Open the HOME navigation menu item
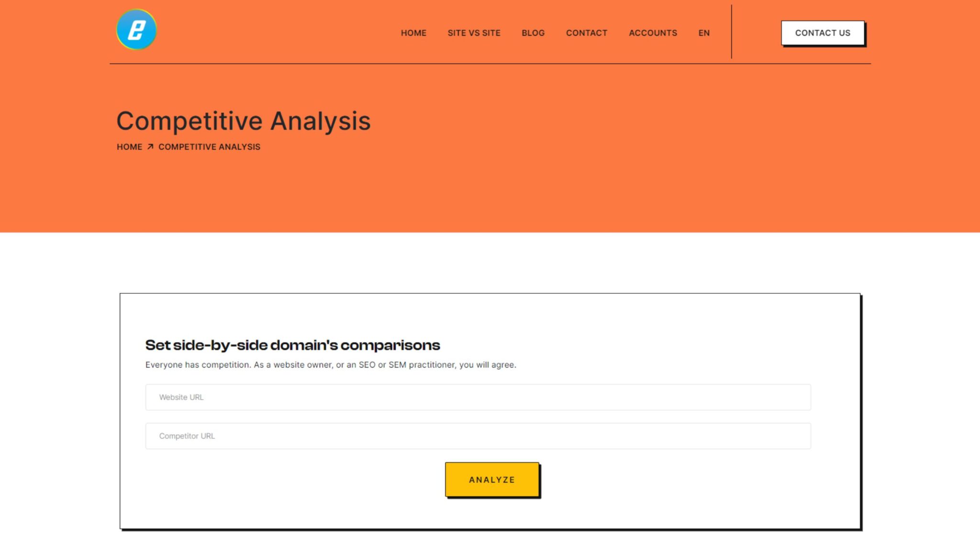The height and width of the screenshot is (552, 980). coord(413,33)
